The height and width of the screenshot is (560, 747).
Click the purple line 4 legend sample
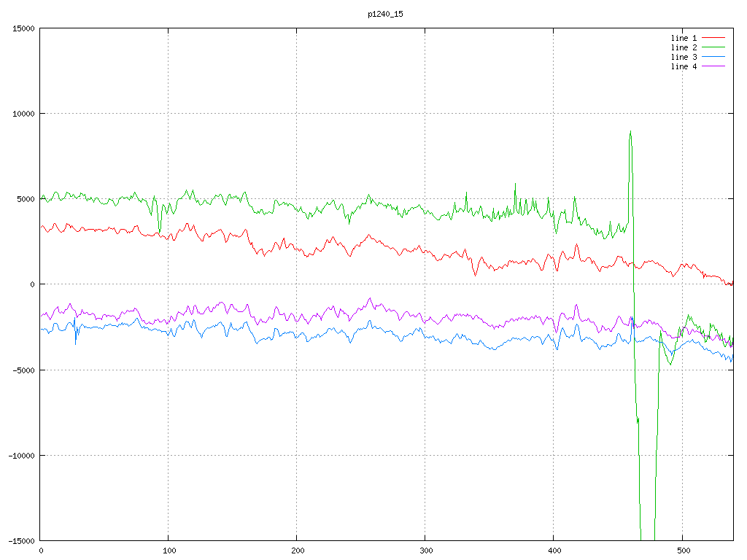(x=713, y=66)
